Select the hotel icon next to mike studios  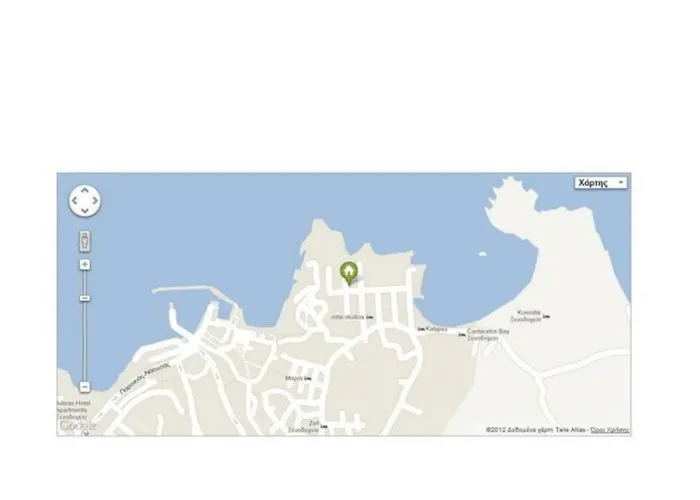(370, 317)
